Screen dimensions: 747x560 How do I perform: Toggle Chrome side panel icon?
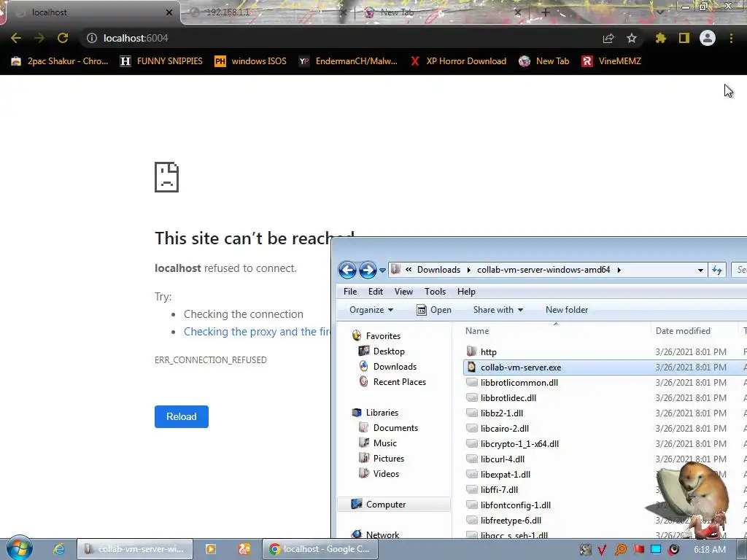click(x=684, y=38)
